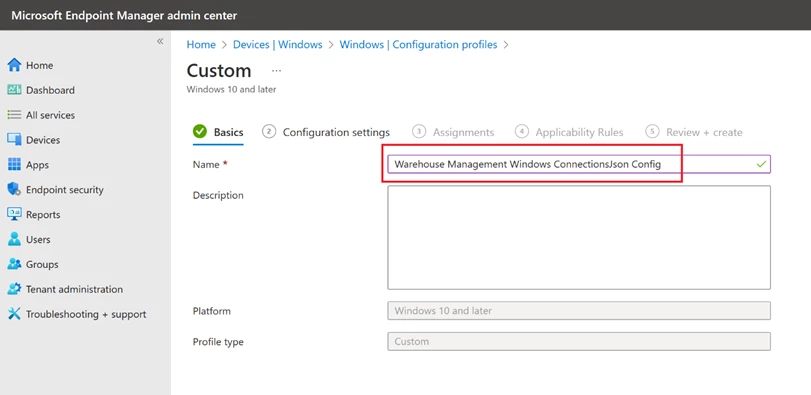The height and width of the screenshot is (395, 811).
Task: Open the ellipsis menu next to Custom
Action: [x=277, y=71]
